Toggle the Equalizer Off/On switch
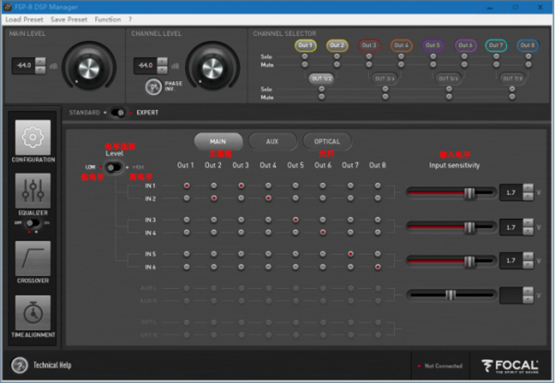 (33, 223)
